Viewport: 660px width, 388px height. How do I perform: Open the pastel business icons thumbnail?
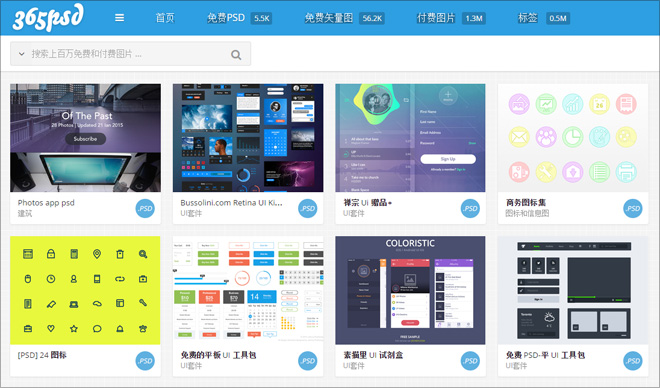pyautogui.click(x=573, y=138)
